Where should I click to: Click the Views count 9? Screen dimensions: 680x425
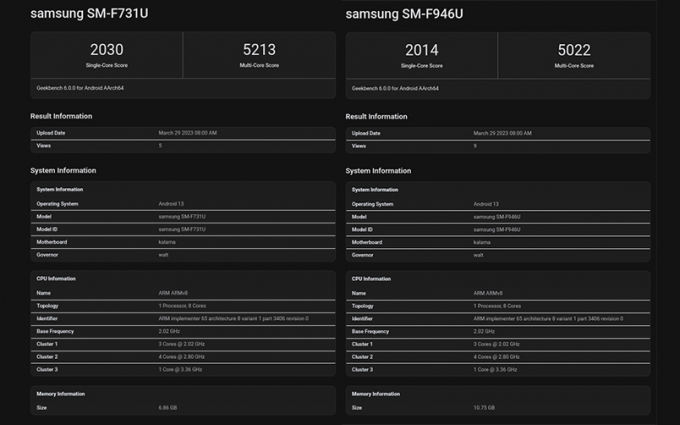pyautogui.click(x=475, y=146)
